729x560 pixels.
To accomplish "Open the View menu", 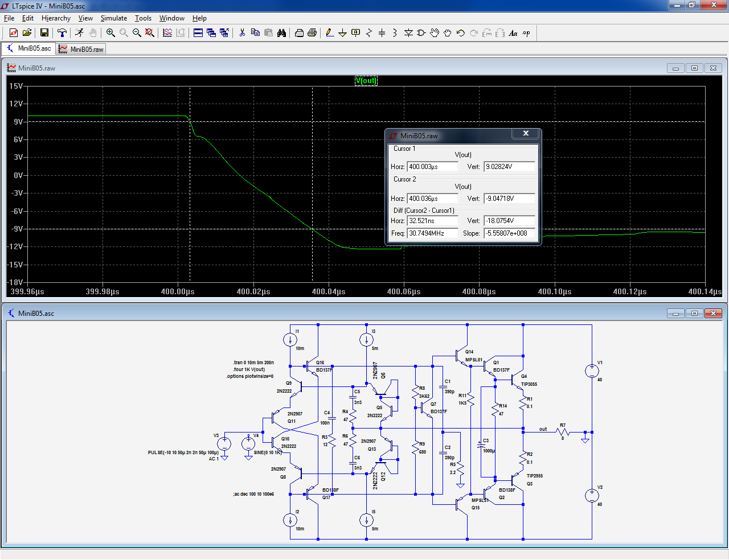I will click(85, 18).
